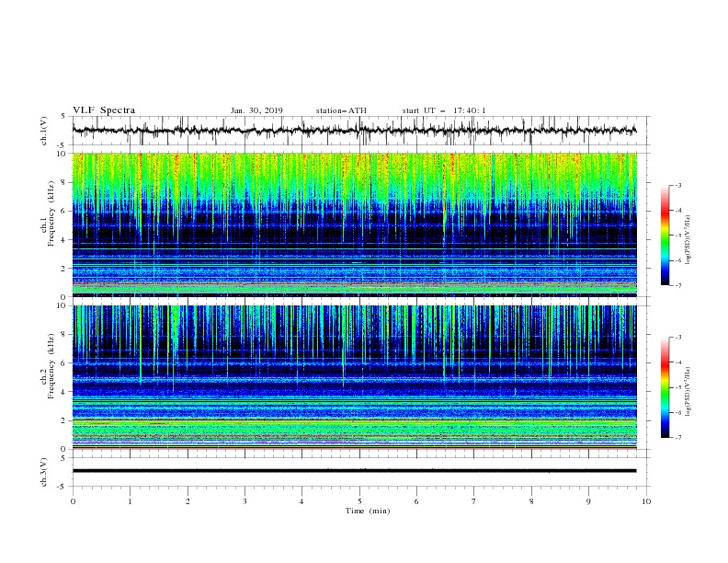Click the "ch.1(V)" waveform axis label
Viewport: 728px width, 563px height.
[x=44, y=131]
